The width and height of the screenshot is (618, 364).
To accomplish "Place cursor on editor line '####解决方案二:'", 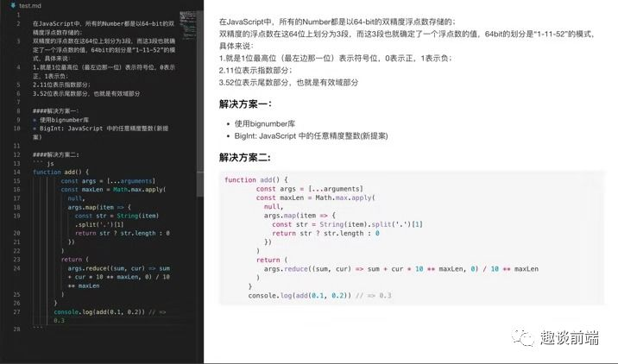I will pyautogui.click(x=55, y=154).
